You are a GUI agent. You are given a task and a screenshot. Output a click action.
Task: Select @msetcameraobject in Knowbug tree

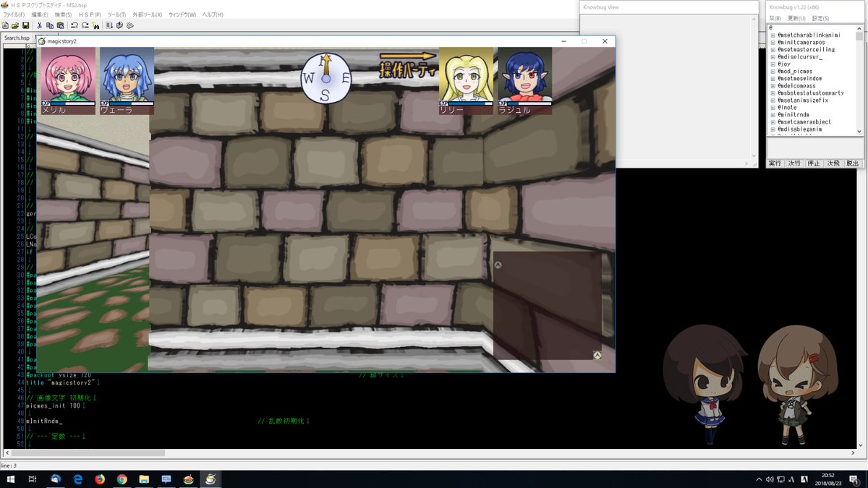coord(804,122)
